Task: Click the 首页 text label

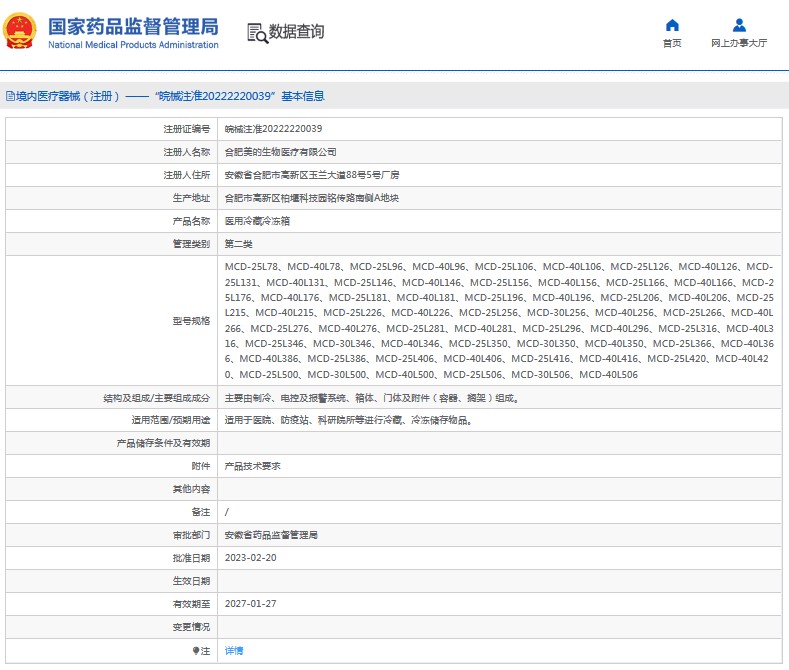Action: coord(672,43)
